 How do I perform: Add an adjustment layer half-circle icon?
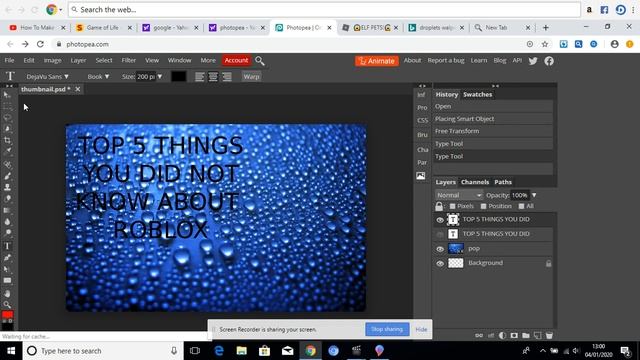(502, 336)
